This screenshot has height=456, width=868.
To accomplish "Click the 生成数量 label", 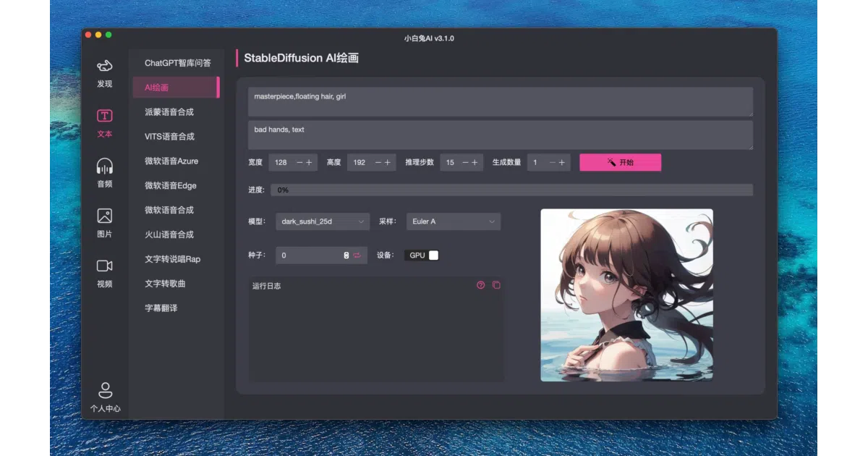I will (x=506, y=163).
